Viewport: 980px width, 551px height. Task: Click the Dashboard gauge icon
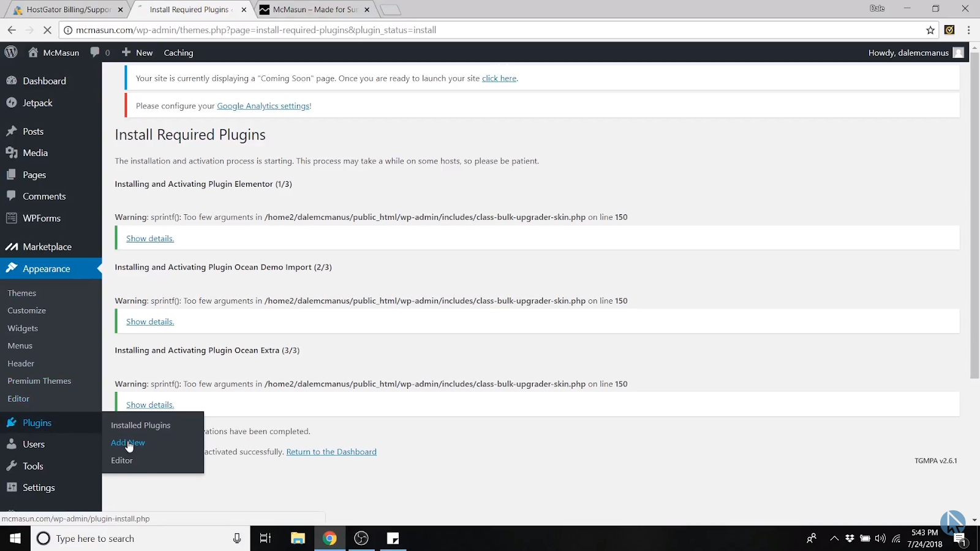[12, 81]
